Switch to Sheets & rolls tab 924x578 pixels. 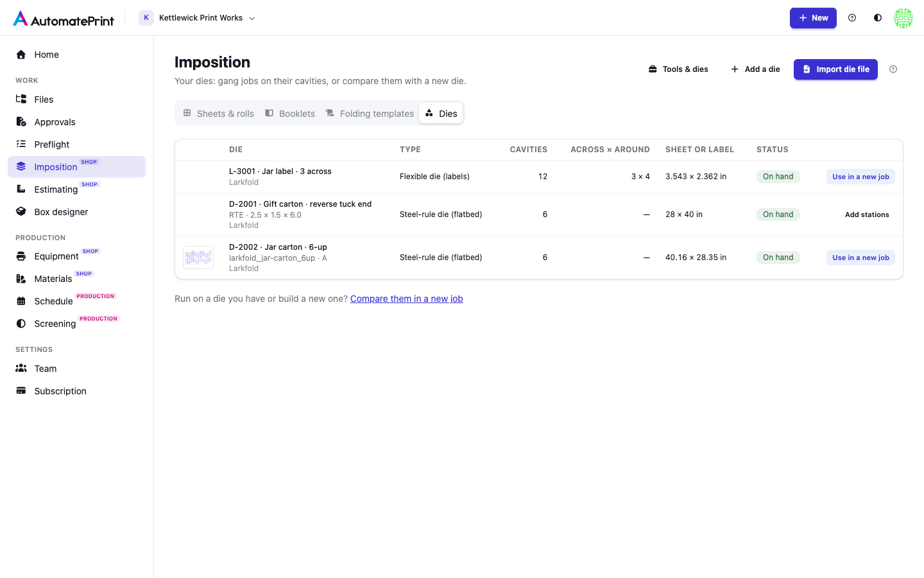click(x=219, y=114)
